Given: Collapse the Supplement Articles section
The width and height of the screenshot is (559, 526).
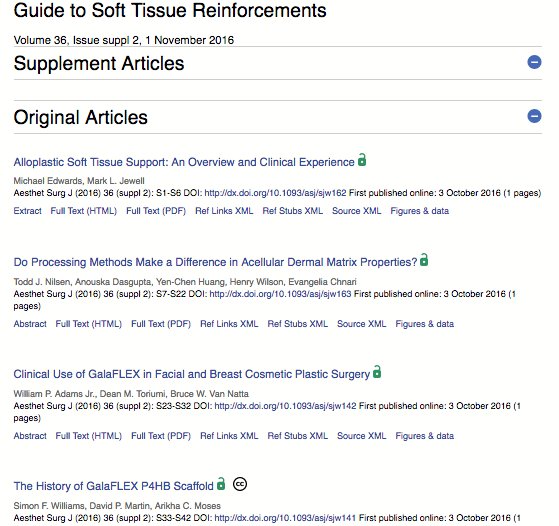Looking at the screenshot, I should [x=534, y=62].
